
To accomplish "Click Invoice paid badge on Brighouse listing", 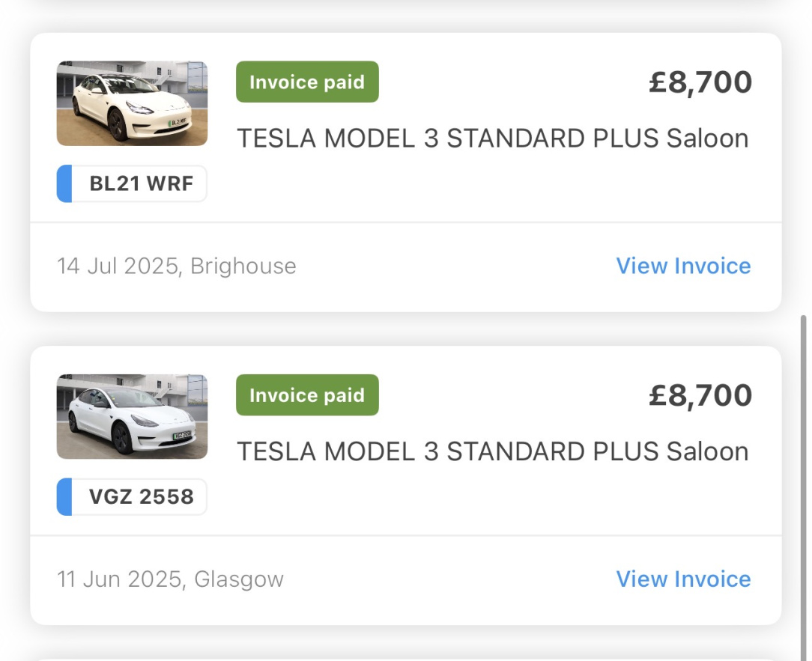I will click(x=307, y=82).
